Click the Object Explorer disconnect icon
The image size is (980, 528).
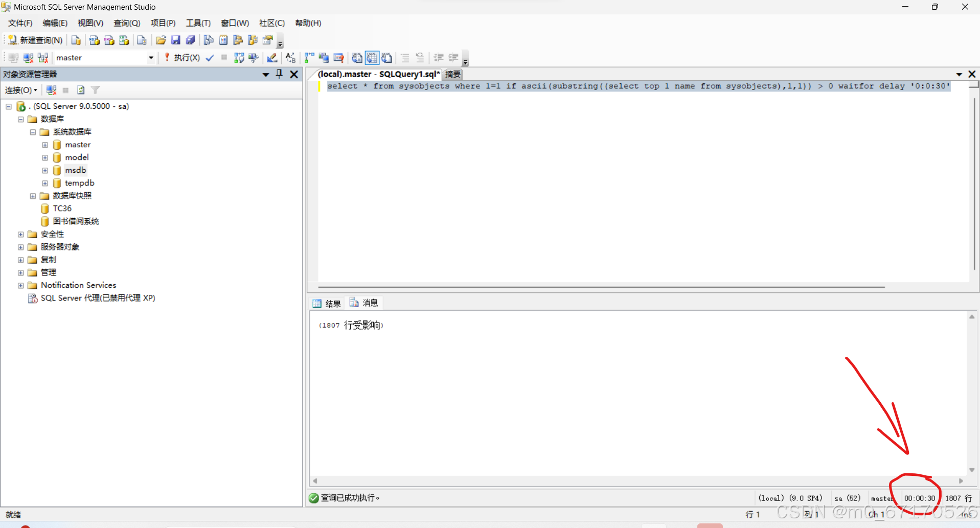(51, 90)
